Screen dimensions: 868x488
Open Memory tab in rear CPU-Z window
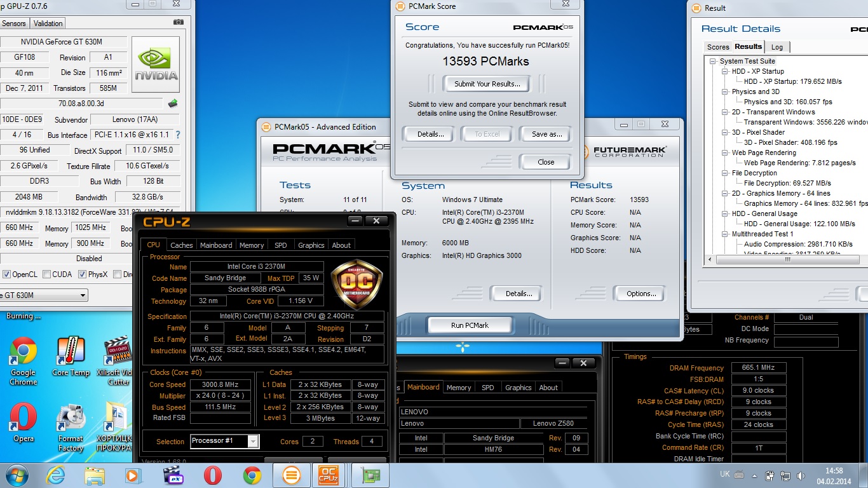pyautogui.click(x=459, y=388)
